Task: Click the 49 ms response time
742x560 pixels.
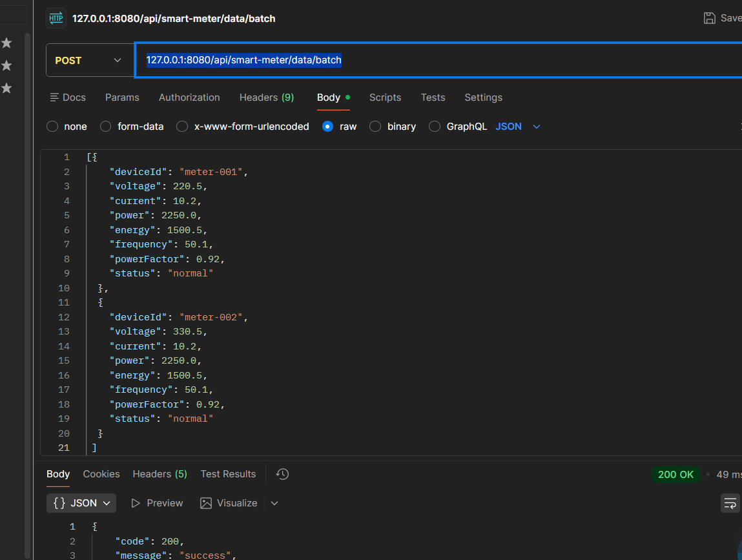Action: pyautogui.click(x=728, y=474)
